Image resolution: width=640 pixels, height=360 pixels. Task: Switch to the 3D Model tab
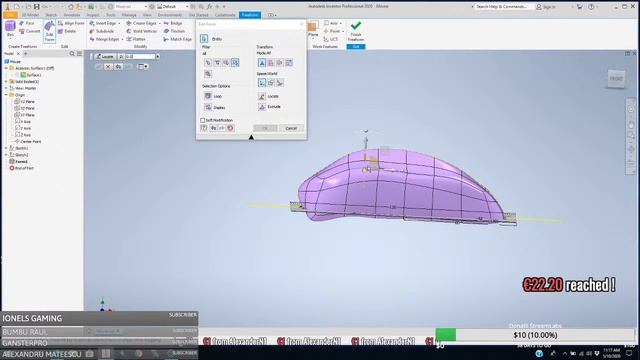pos(31,15)
